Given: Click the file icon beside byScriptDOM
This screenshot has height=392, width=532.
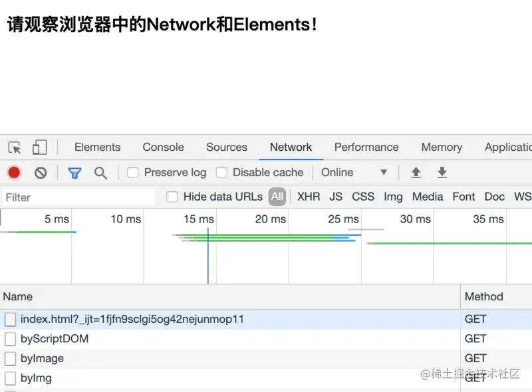Looking at the screenshot, I should pos(10,339).
